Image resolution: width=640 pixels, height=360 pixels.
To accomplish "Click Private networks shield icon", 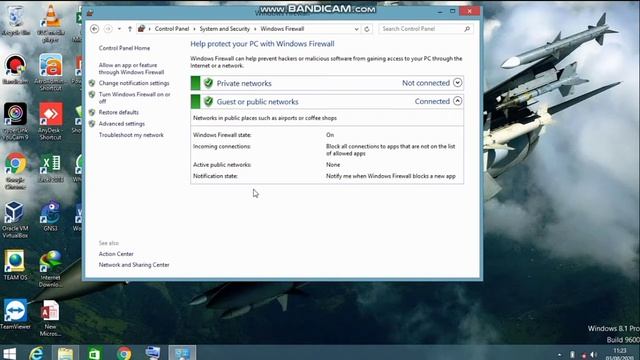I will coord(208,83).
